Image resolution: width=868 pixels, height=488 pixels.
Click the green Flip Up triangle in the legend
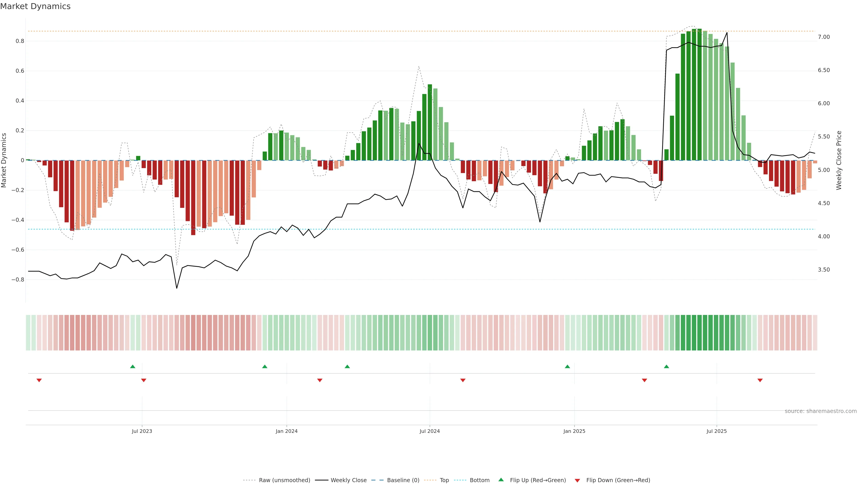point(501,480)
